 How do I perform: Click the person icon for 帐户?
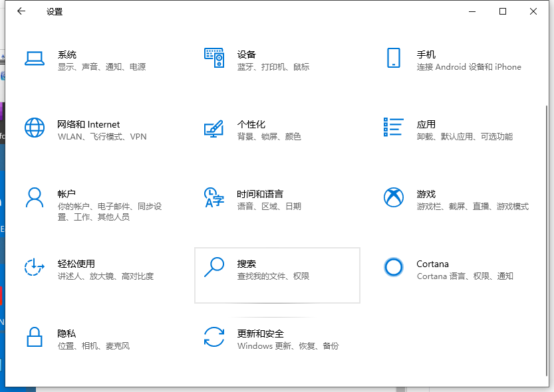coord(35,197)
